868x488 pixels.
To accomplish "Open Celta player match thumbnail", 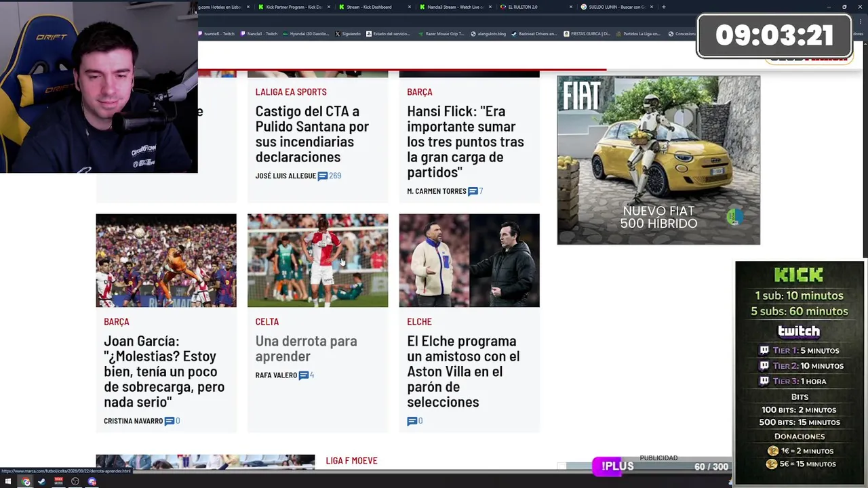I will (317, 261).
